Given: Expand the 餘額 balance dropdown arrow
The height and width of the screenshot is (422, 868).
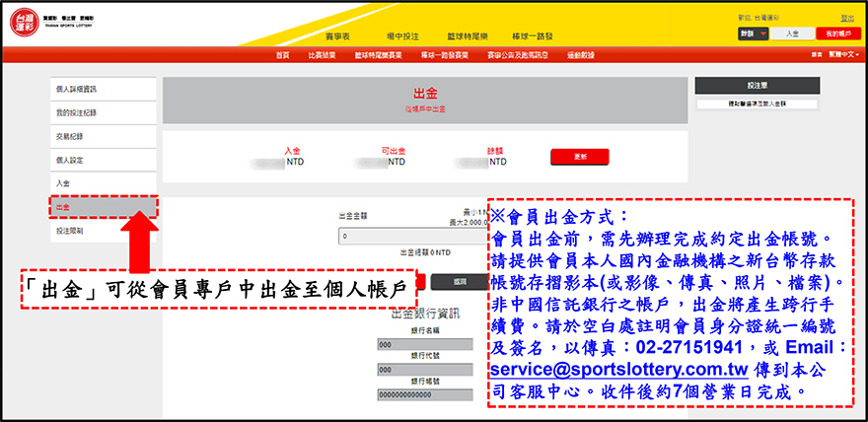Looking at the screenshot, I should coord(763,34).
